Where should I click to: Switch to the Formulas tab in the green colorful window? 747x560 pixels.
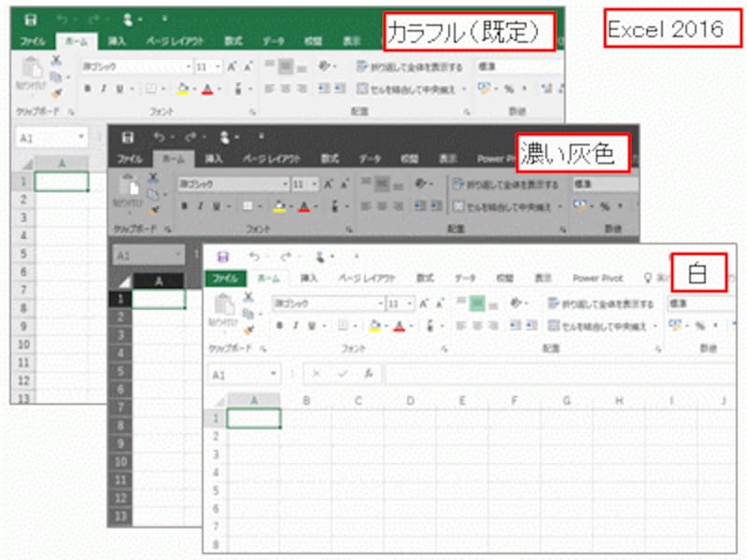[233, 41]
